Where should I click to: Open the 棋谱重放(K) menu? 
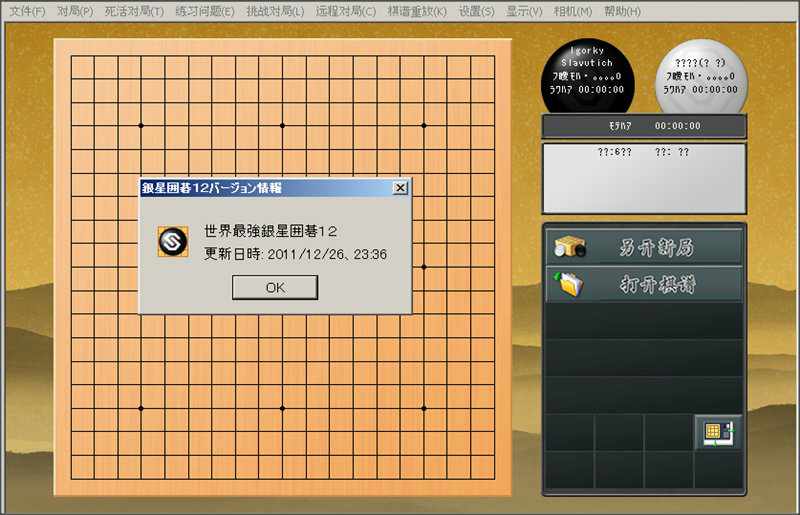417,11
